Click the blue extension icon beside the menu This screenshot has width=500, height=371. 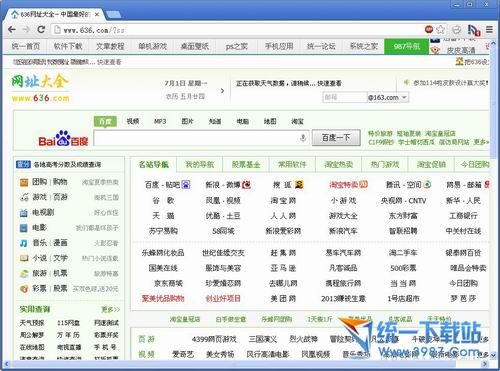(474, 30)
